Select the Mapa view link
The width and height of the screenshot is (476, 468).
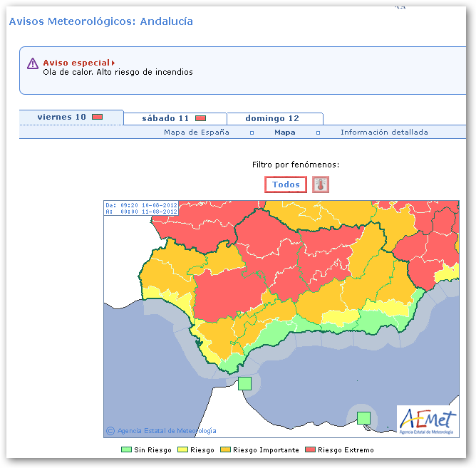point(284,132)
